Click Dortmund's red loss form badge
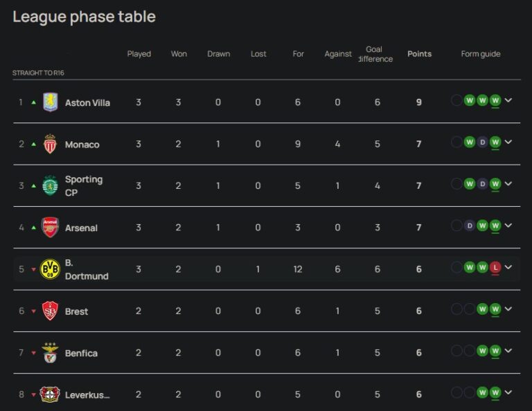532x411 pixels. tap(495, 268)
